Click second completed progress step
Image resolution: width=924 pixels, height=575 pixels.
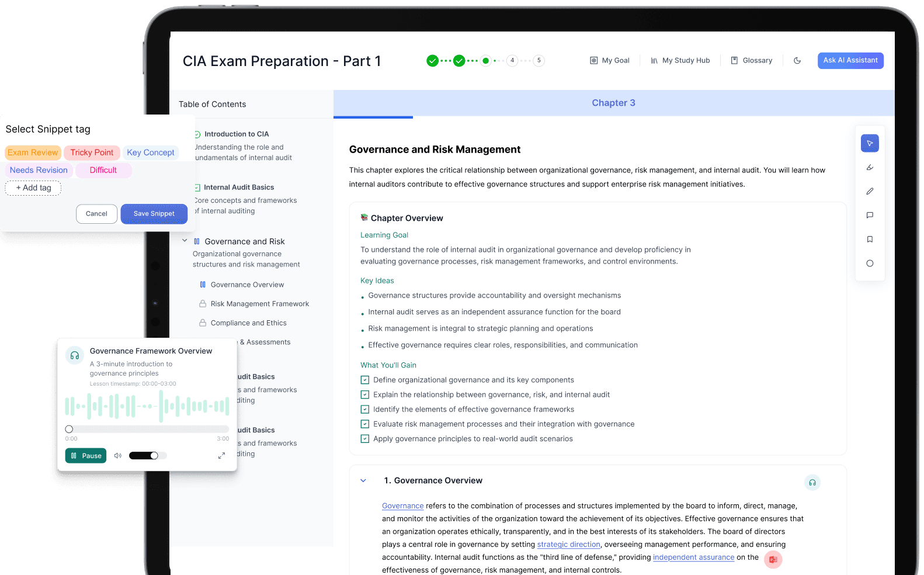459,61
